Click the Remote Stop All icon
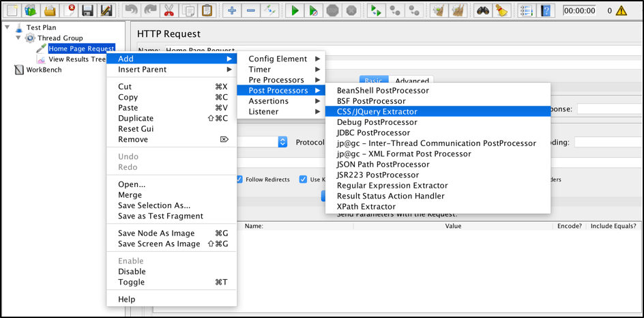The width and height of the screenshot is (644, 318). pyautogui.click(x=395, y=10)
